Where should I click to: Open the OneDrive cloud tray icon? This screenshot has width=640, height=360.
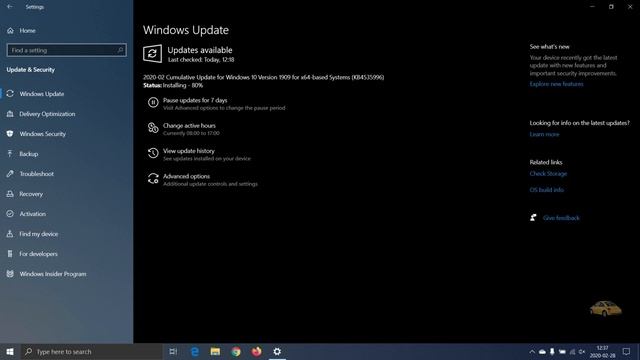pyautogui.click(x=542, y=351)
